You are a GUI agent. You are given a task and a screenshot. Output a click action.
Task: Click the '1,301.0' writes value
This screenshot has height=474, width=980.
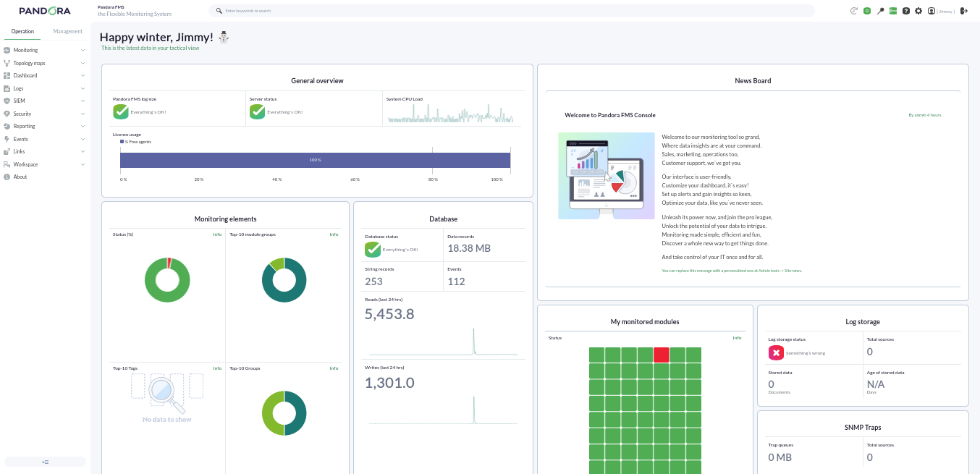pos(389,383)
